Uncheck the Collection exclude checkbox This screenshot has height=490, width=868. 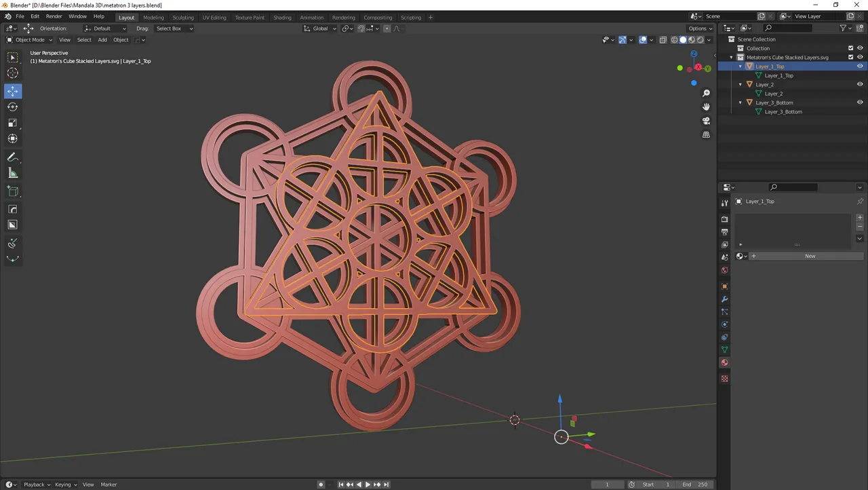pos(851,48)
